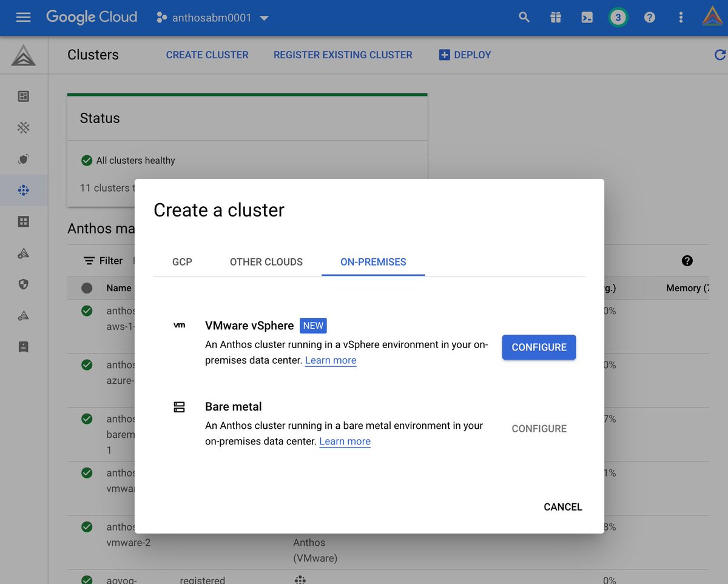
Task: Open the grid features icon in sidebar
Action: [x=24, y=222]
